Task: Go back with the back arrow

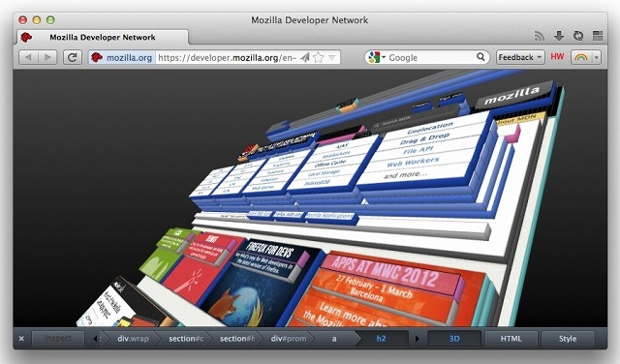Action: (x=28, y=57)
